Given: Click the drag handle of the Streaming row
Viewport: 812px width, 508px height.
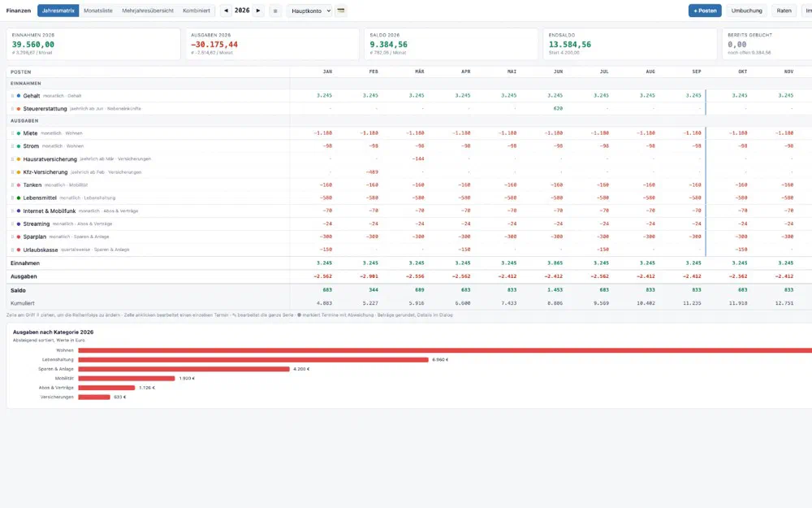Looking at the screenshot, I should (x=12, y=224).
